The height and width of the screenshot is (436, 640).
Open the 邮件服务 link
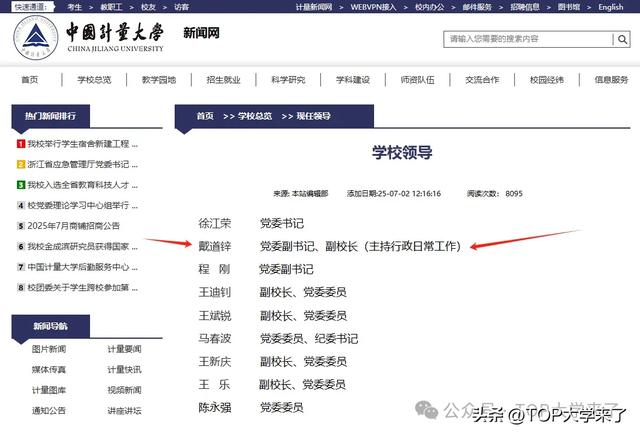(x=477, y=7)
